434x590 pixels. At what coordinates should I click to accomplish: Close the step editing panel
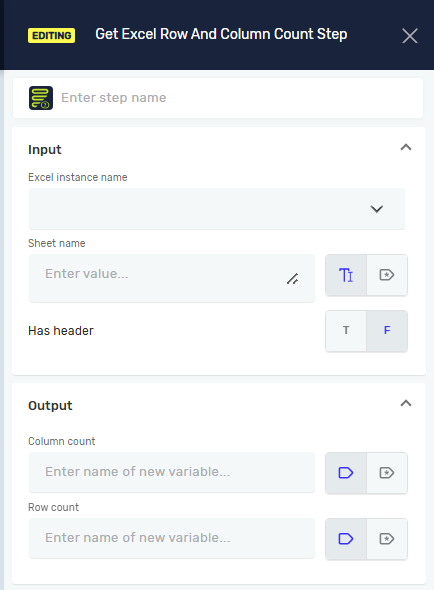(x=410, y=36)
